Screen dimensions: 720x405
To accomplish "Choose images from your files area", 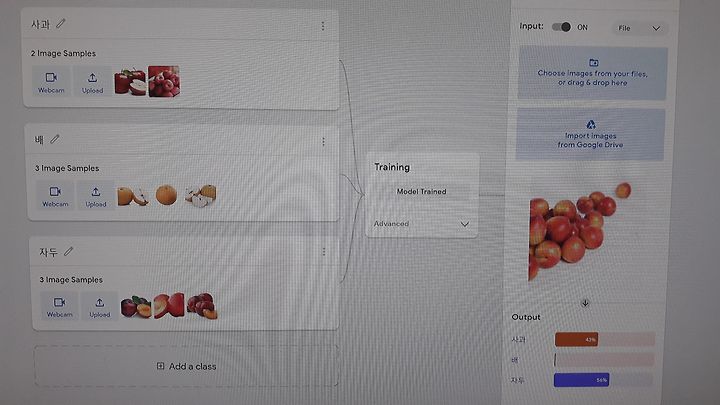I will [592, 73].
